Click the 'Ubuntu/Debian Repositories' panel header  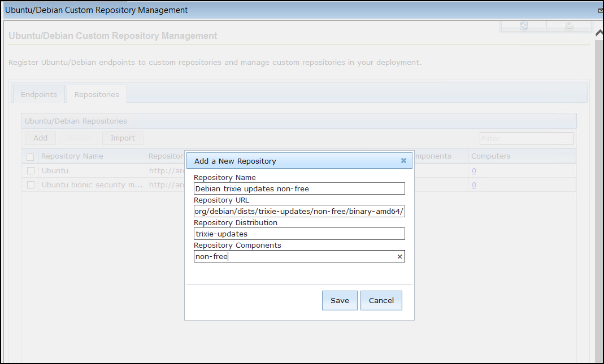pos(299,121)
